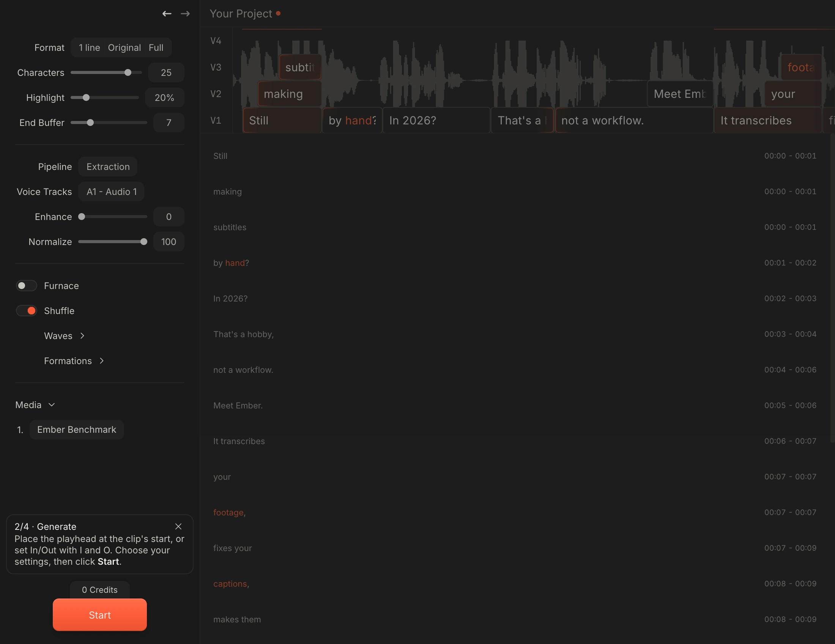Click the 'fixes your' subtitle row
This screenshot has width=835, height=644.
(x=515, y=548)
